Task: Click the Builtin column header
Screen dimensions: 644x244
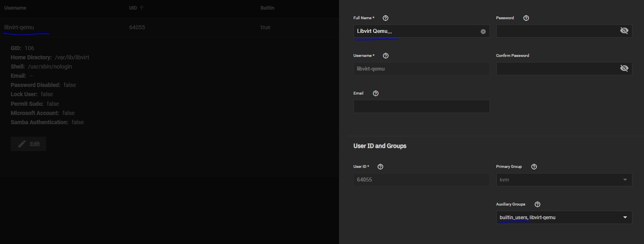Action: [267, 8]
